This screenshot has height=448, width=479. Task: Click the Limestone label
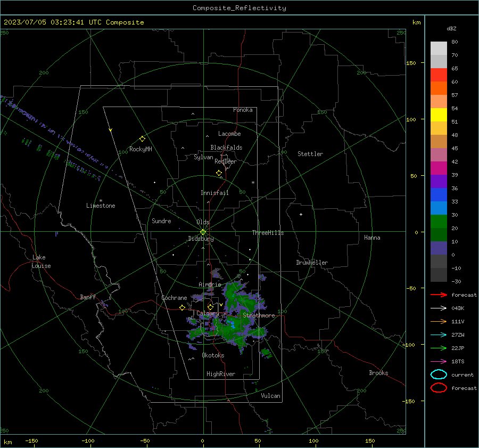101,206
